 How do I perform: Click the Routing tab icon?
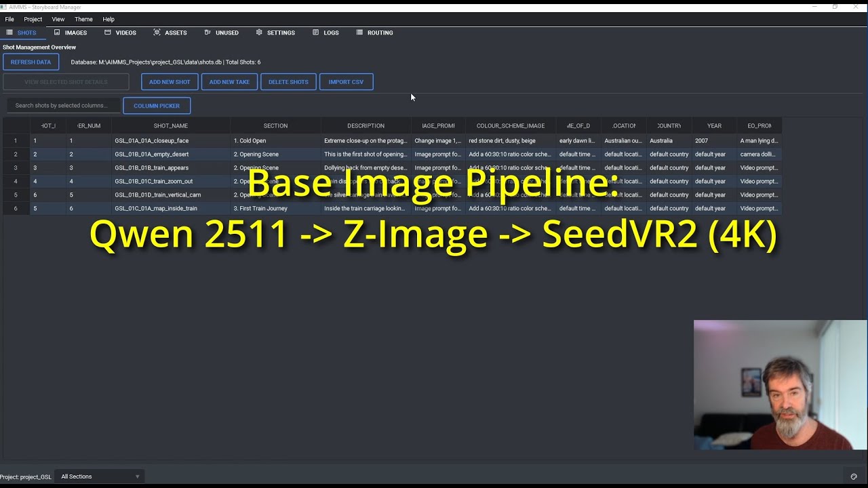[x=359, y=32]
